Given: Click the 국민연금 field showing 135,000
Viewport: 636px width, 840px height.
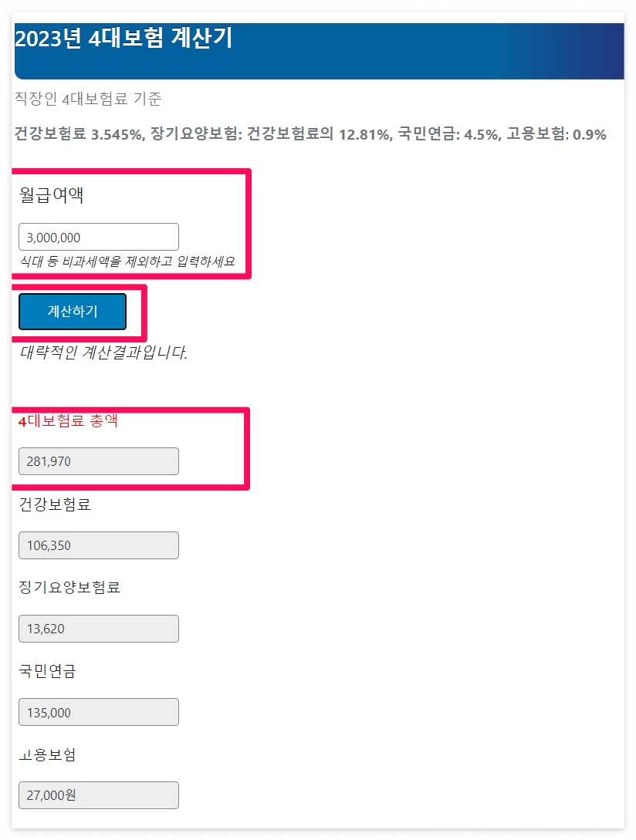Looking at the screenshot, I should (x=98, y=711).
